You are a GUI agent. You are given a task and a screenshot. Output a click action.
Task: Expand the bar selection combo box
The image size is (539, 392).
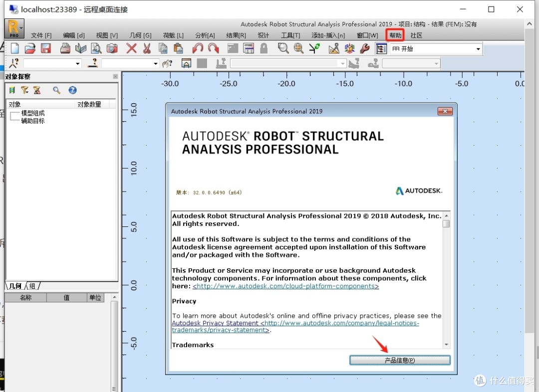pos(155,63)
